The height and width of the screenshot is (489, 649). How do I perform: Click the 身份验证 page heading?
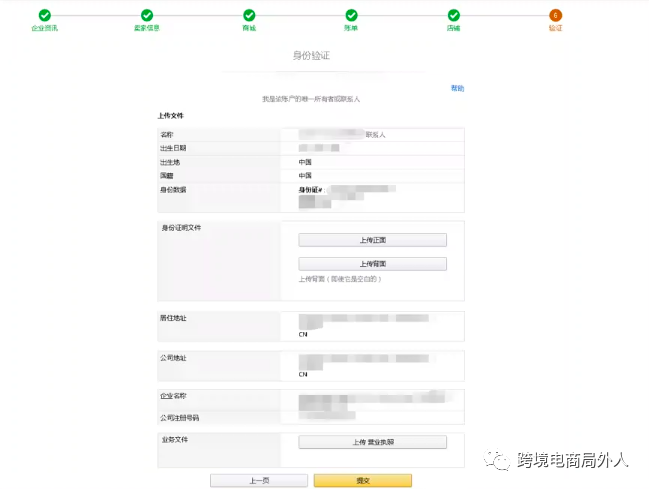pyautogui.click(x=311, y=55)
